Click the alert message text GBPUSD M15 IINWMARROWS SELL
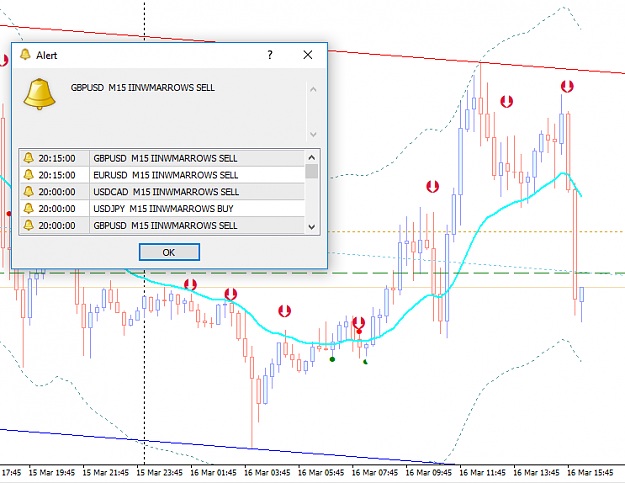Screen dimensions: 625x483 click(143, 88)
